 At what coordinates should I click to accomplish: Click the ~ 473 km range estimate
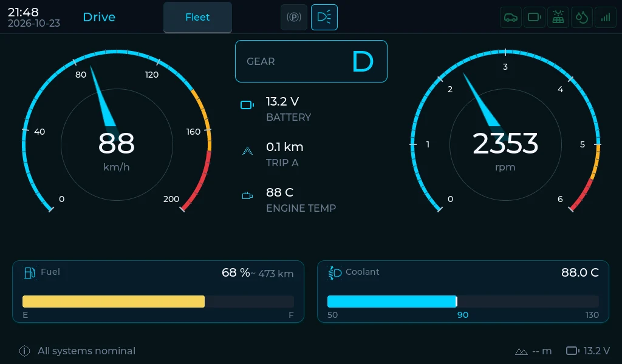[272, 274]
